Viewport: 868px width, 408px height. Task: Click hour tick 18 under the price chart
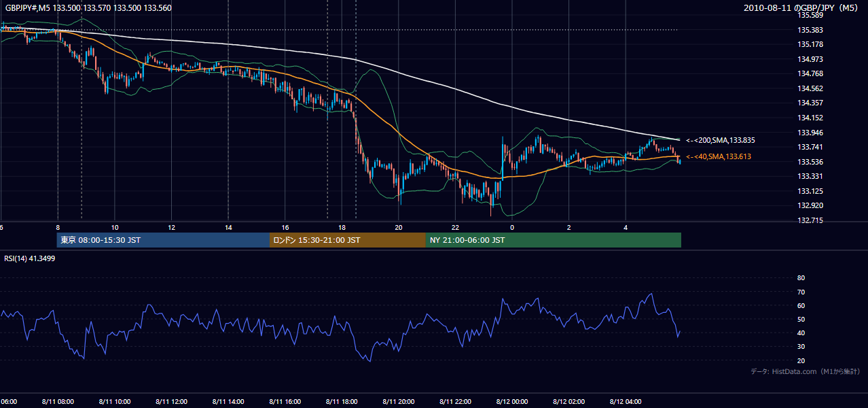[342, 228]
